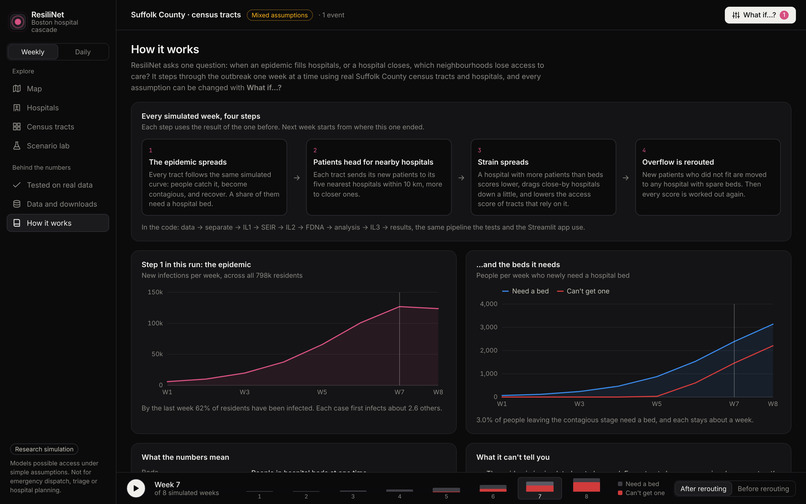Click the '150k' axis label on epidemic chart

(155, 292)
